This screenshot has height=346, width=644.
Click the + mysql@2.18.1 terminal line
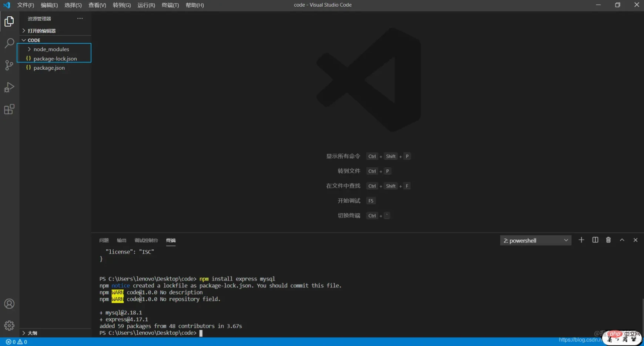coord(121,313)
